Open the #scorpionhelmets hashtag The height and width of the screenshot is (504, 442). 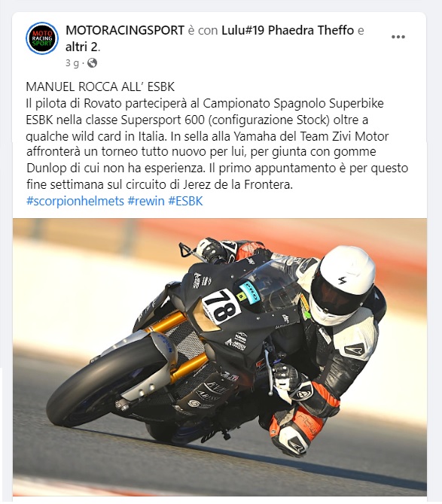[75, 201]
